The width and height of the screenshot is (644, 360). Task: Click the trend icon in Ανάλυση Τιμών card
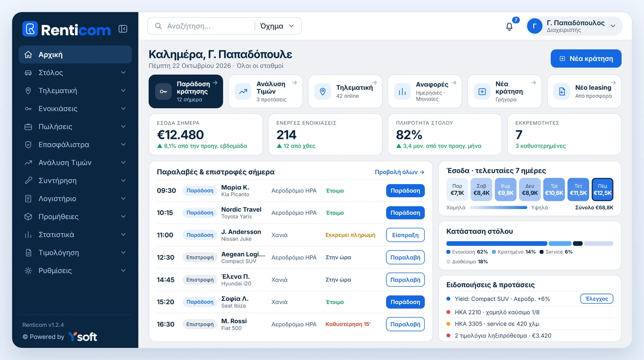tap(243, 92)
